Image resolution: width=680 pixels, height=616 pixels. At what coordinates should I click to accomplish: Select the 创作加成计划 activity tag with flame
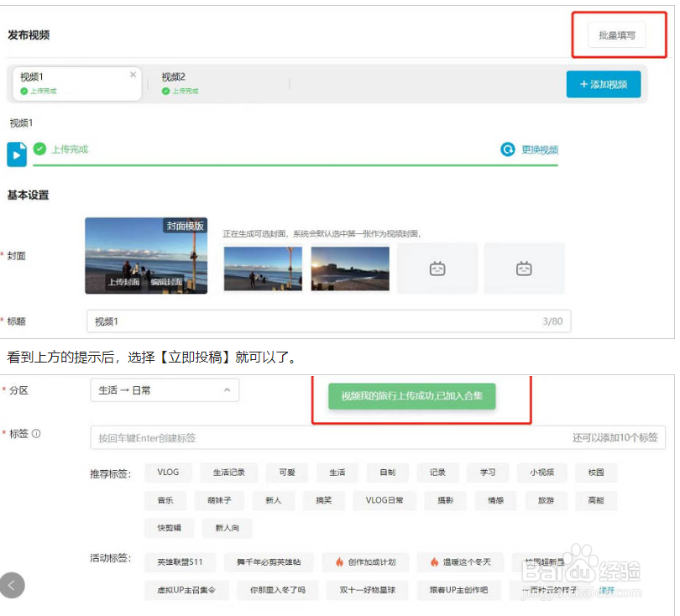click(x=365, y=561)
